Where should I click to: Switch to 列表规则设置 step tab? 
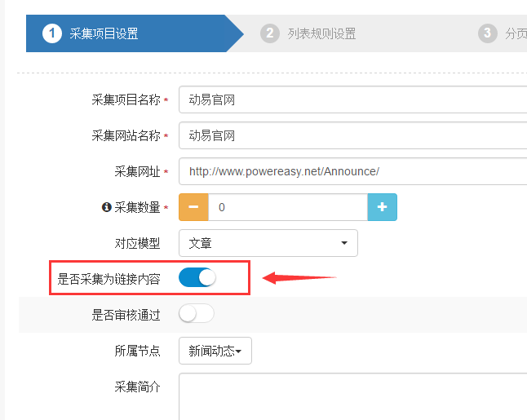pyautogui.click(x=321, y=33)
